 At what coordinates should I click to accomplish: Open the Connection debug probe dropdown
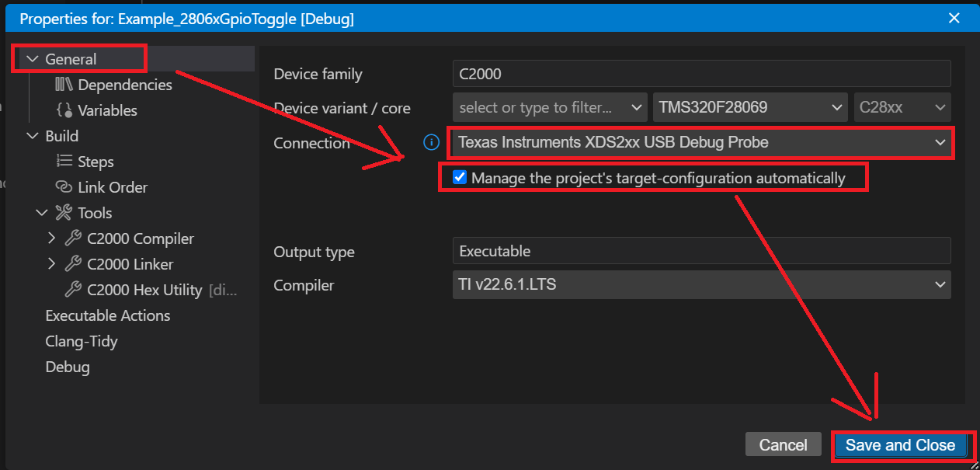click(701, 143)
